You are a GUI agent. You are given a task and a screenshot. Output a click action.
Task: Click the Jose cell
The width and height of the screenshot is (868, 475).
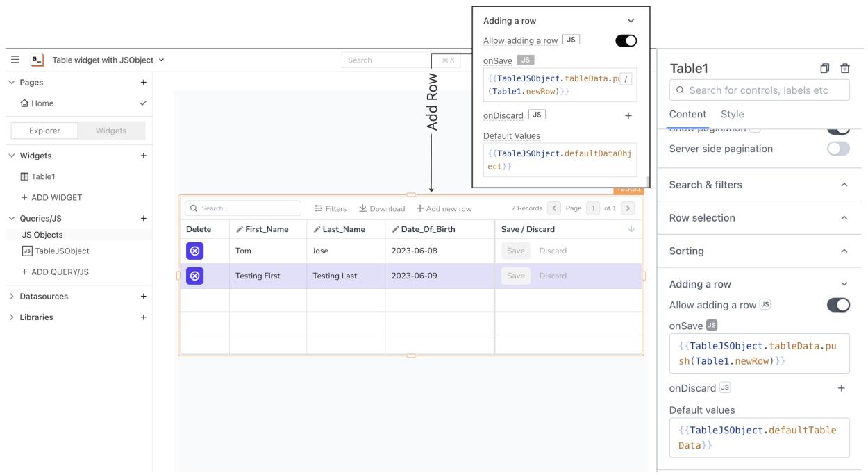(346, 251)
